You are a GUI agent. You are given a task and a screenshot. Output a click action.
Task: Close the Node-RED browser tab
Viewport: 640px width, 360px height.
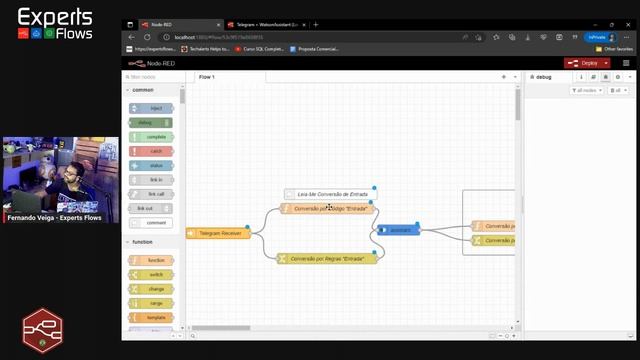[218, 25]
